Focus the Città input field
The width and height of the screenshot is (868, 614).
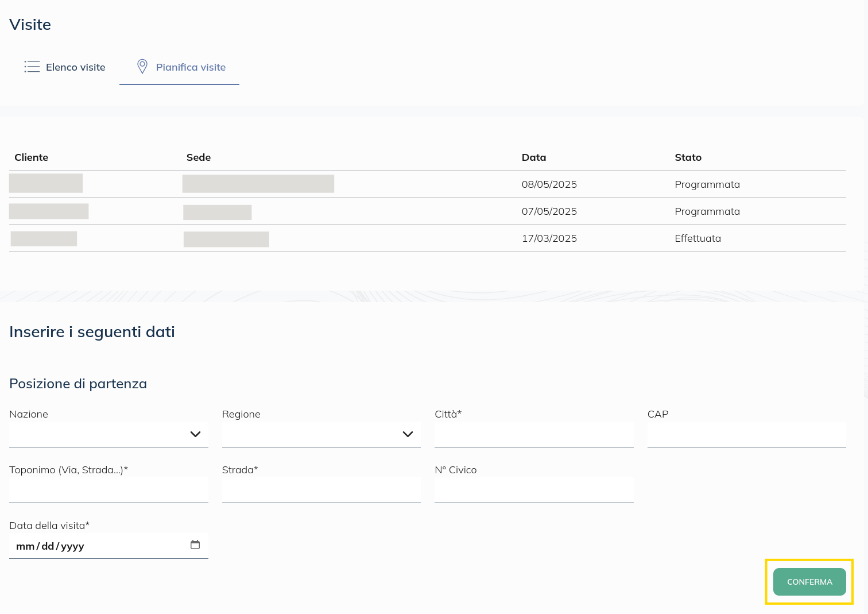pyautogui.click(x=534, y=434)
